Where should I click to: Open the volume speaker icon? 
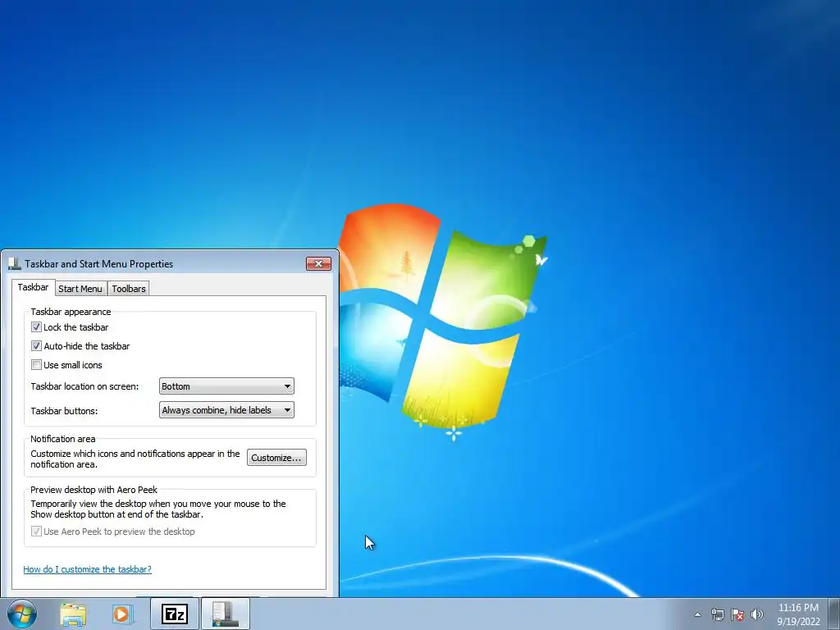point(757,614)
